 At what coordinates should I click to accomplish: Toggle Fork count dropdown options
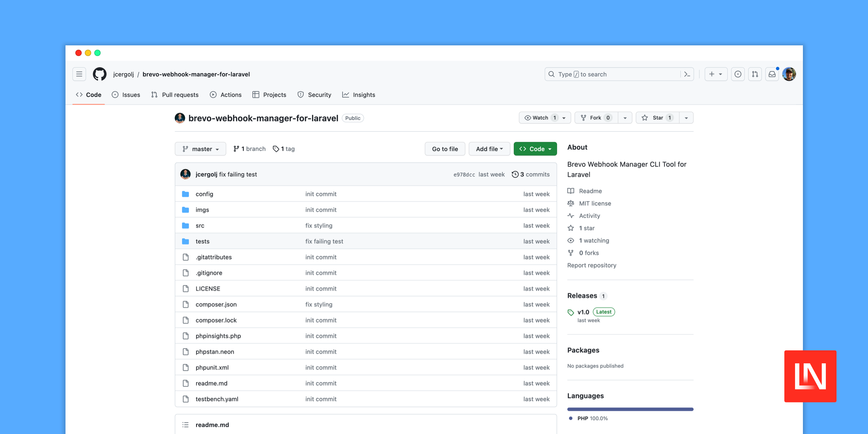(624, 117)
